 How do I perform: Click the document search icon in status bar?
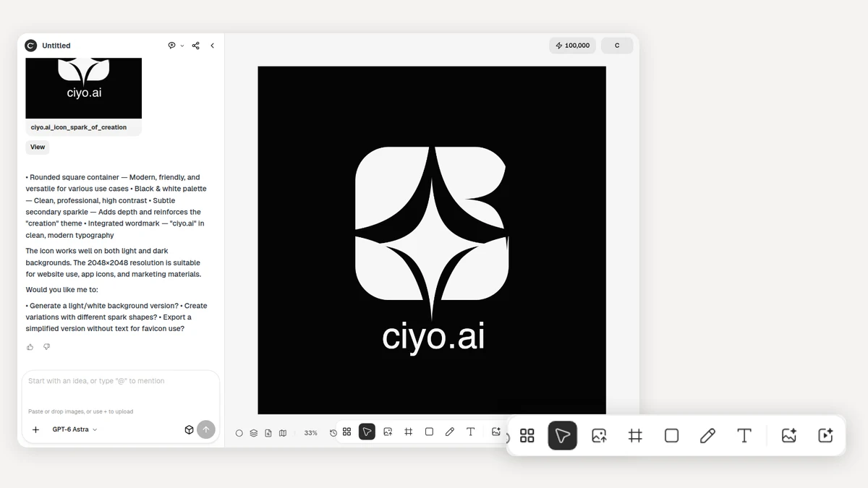coord(268,433)
